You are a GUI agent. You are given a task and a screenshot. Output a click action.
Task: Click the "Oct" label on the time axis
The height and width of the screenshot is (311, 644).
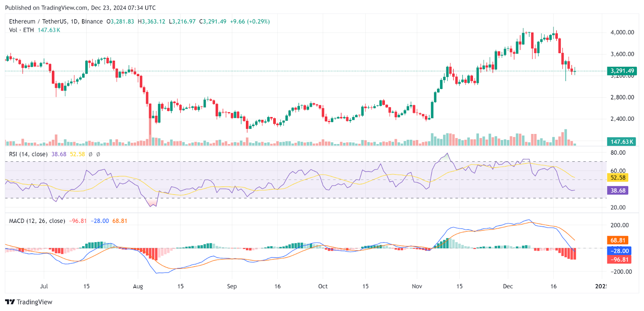(x=323, y=286)
